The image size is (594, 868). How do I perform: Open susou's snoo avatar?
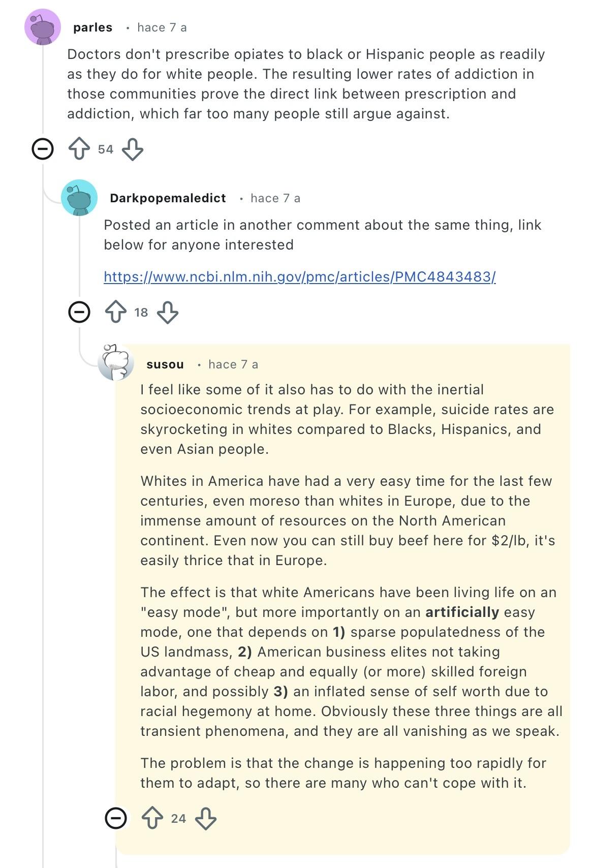tap(116, 363)
